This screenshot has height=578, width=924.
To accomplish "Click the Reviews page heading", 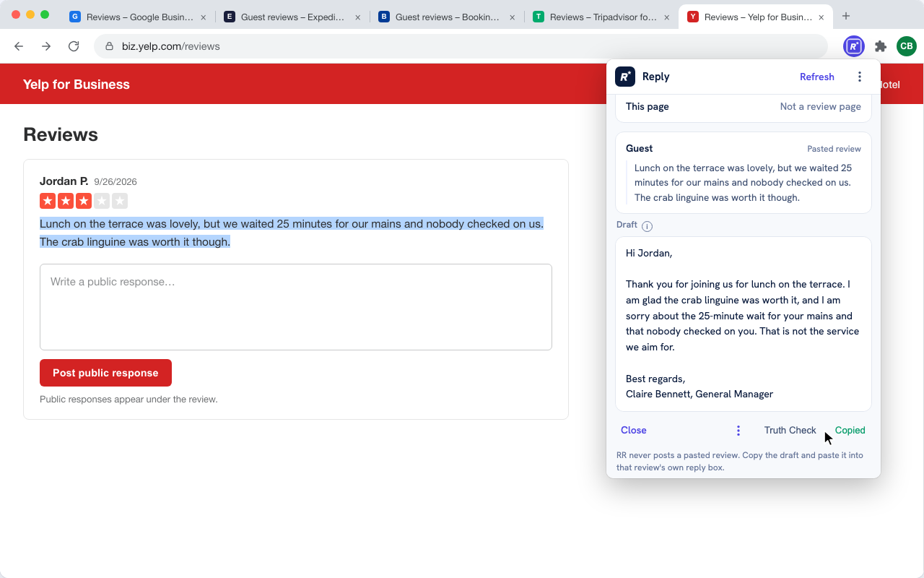I will point(61,134).
